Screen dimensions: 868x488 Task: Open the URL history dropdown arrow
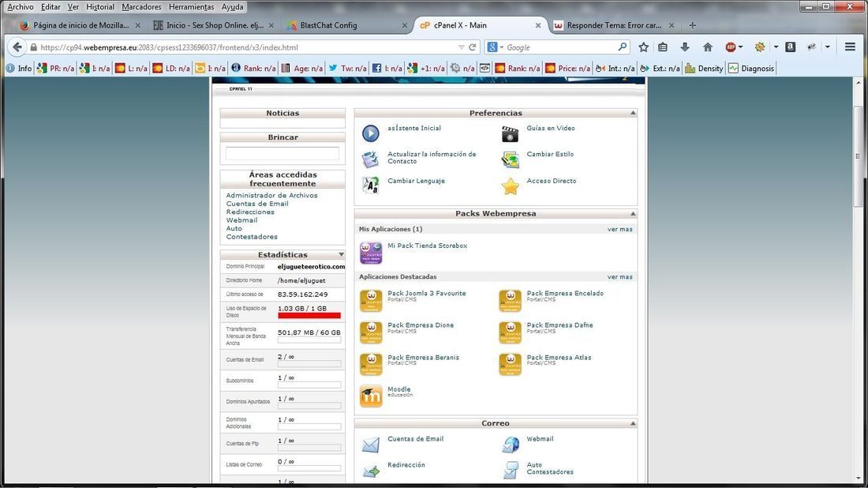click(461, 47)
